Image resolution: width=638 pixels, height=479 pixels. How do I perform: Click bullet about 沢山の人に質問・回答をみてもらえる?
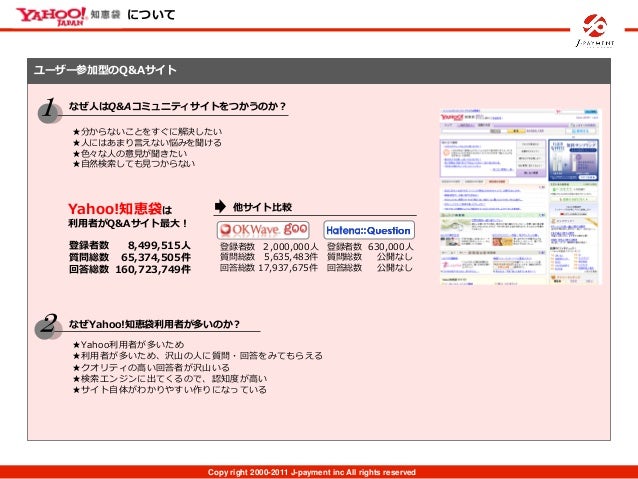pyautogui.click(x=197, y=356)
